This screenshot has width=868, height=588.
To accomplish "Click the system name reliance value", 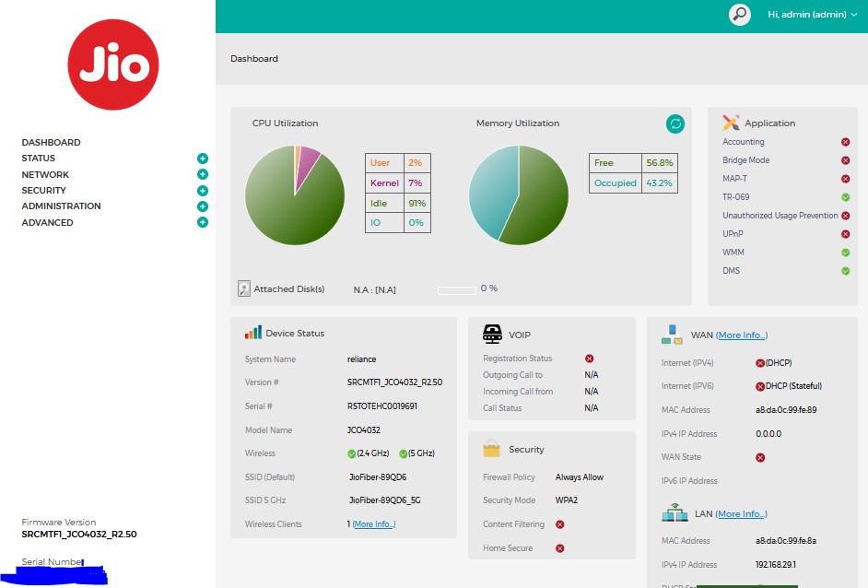I will (361, 359).
